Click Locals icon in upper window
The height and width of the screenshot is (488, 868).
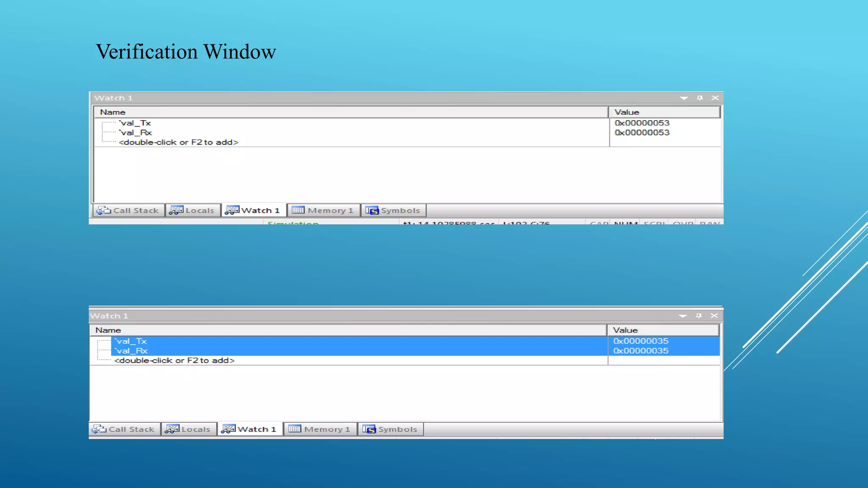click(176, 211)
